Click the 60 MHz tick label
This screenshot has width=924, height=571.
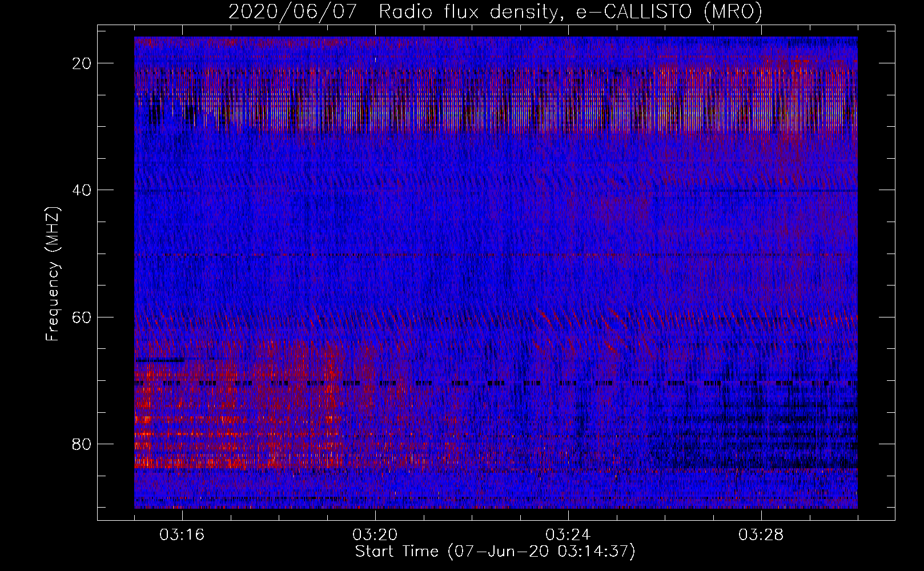pos(82,317)
